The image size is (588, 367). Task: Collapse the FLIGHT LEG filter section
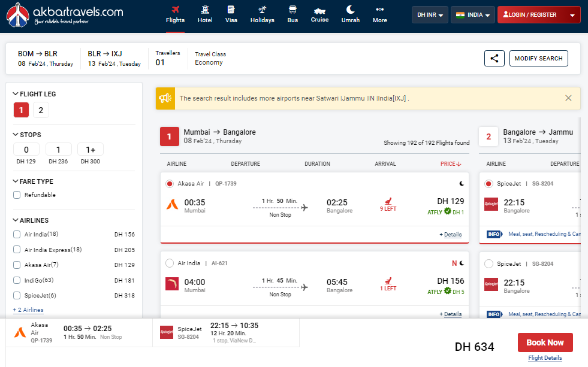tap(16, 93)
